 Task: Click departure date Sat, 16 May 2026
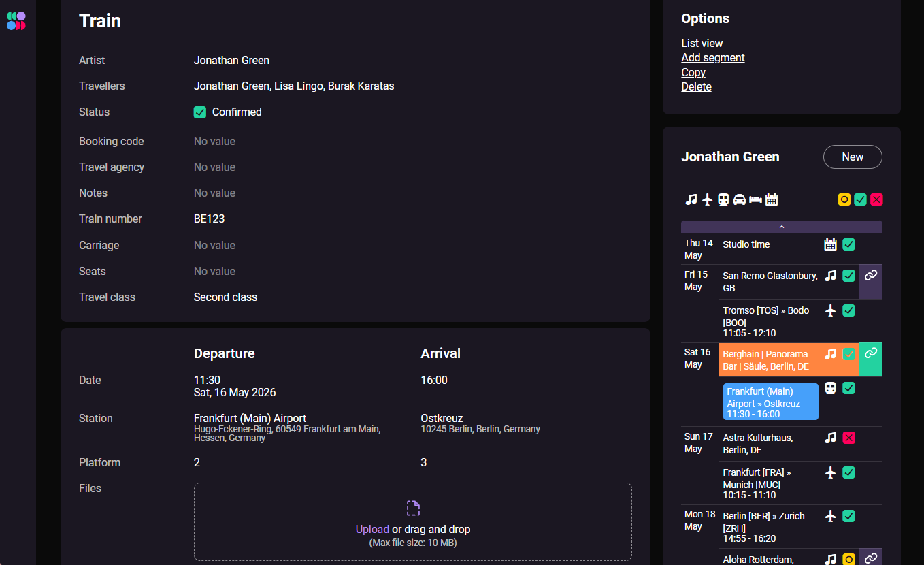(235, 392)
